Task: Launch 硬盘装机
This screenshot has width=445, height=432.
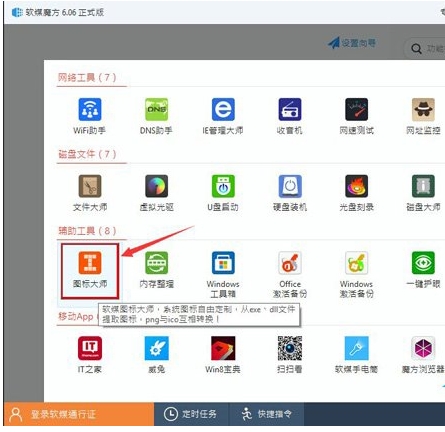Action: [x=290, y=193]
